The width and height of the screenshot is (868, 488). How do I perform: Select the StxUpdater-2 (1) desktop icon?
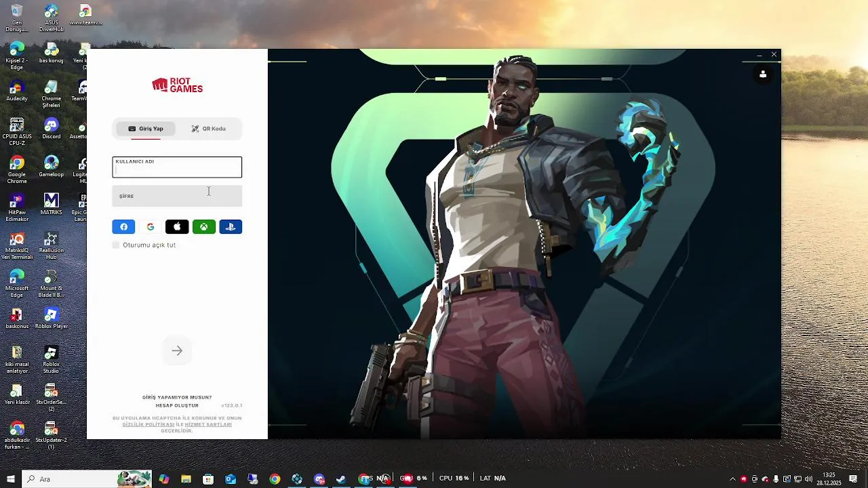point(51,436)
